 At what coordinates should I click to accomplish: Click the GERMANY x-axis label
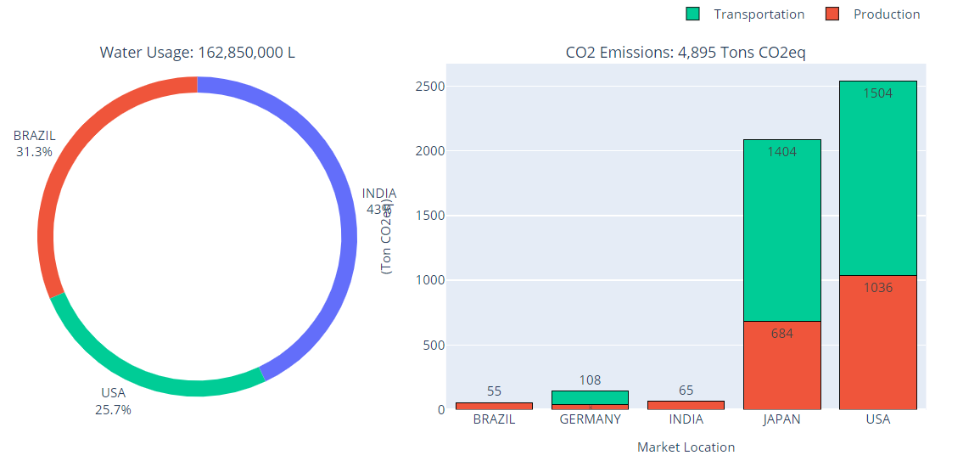(x=590, y=419)
